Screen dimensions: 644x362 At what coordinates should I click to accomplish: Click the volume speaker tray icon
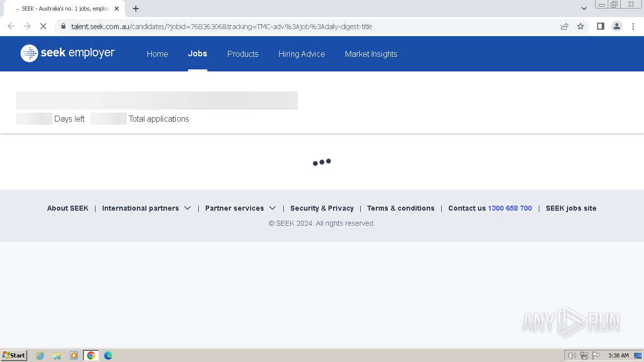click(572, 355)
